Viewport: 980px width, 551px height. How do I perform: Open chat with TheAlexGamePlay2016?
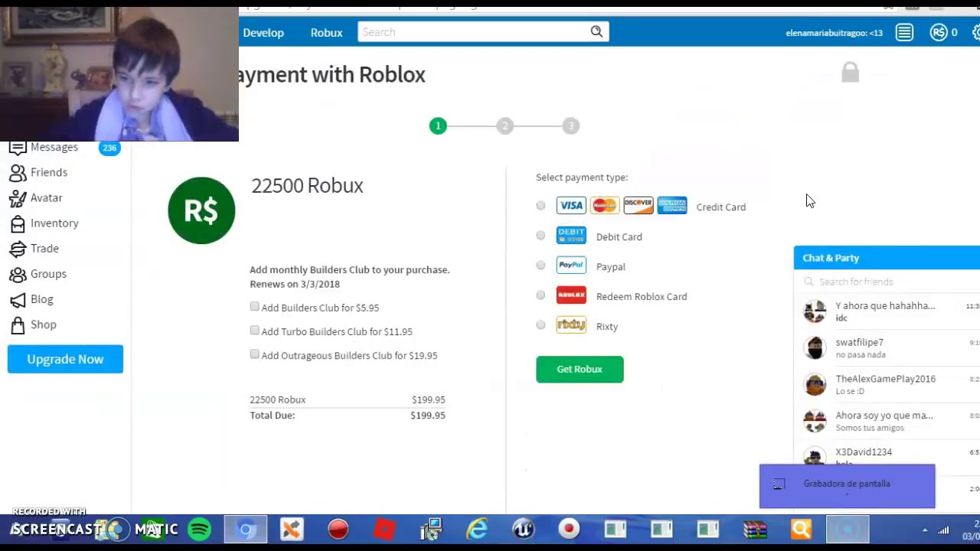click(x=888, y=384)
